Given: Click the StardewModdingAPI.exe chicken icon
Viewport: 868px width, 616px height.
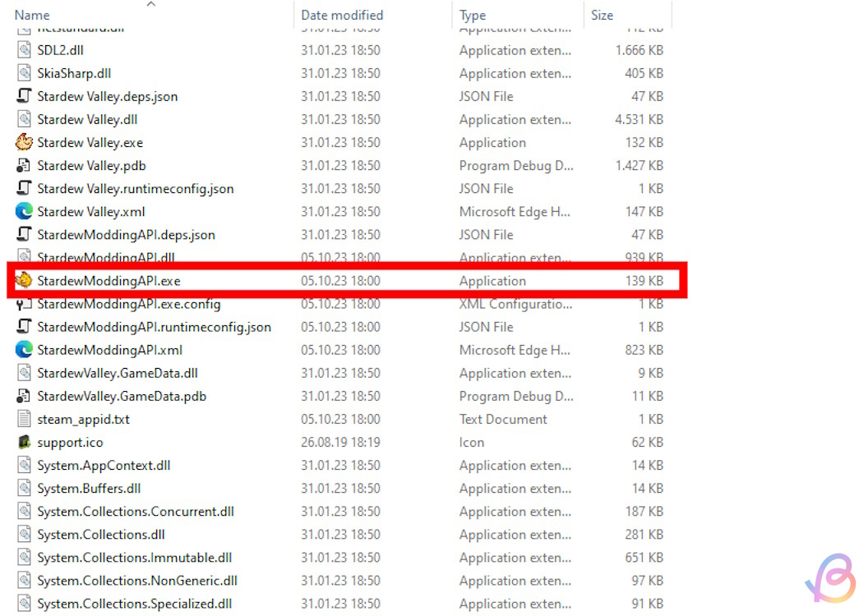Looking at the screenshot, I should coord(24,281).
